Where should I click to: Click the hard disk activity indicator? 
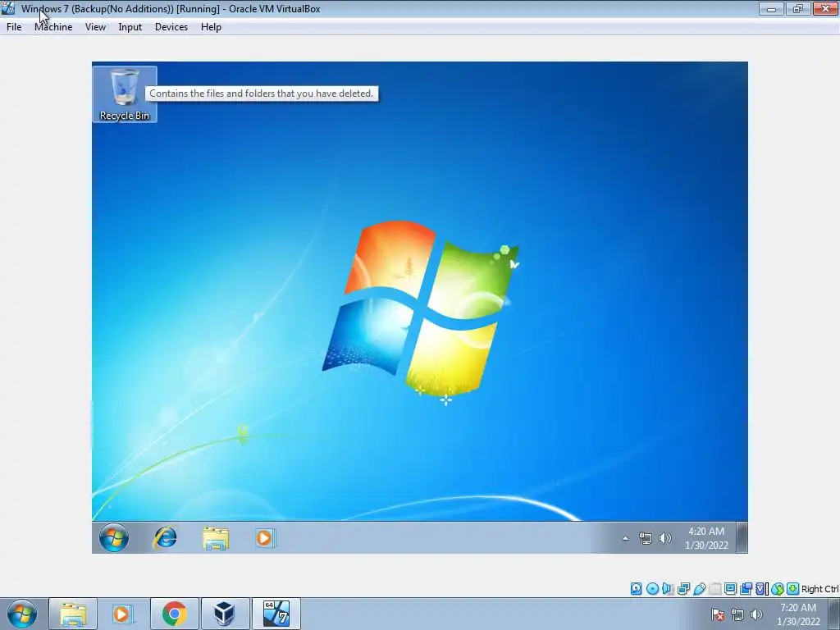click(636, 589)
